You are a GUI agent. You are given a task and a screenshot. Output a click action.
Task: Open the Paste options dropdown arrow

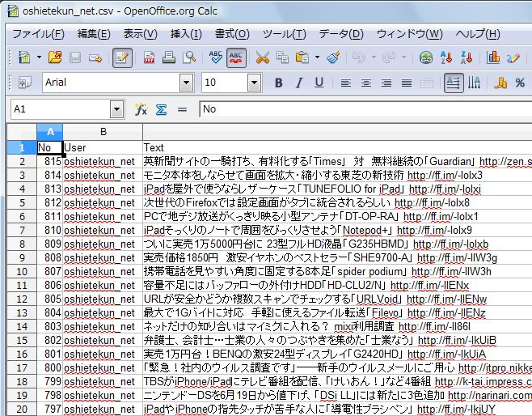point(317,57)
